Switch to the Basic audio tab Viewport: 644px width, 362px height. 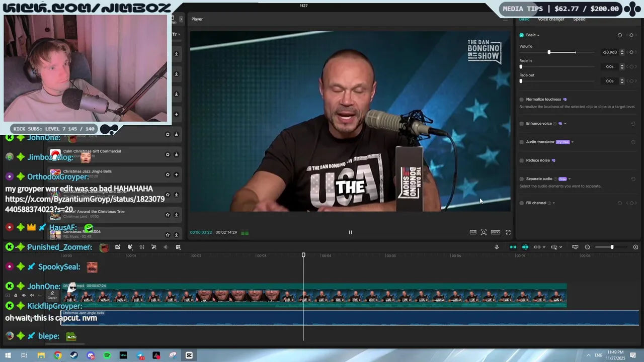click(x=524, y=19)
